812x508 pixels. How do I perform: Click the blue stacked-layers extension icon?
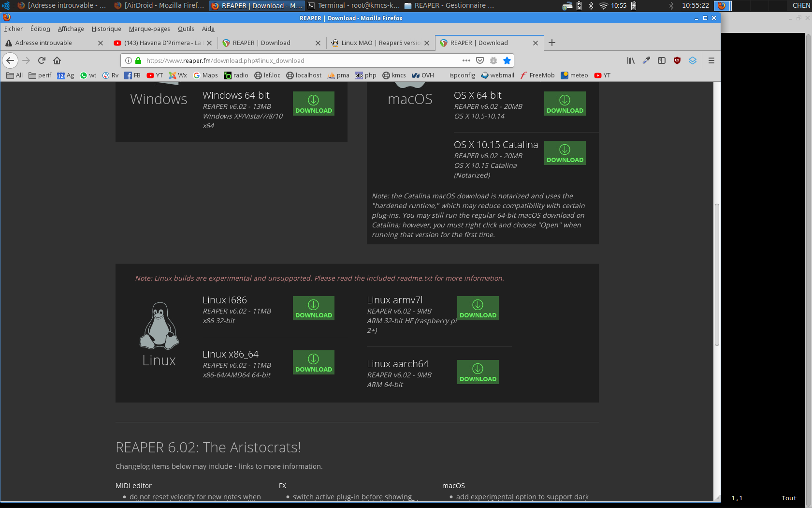(x=693, y=60)
